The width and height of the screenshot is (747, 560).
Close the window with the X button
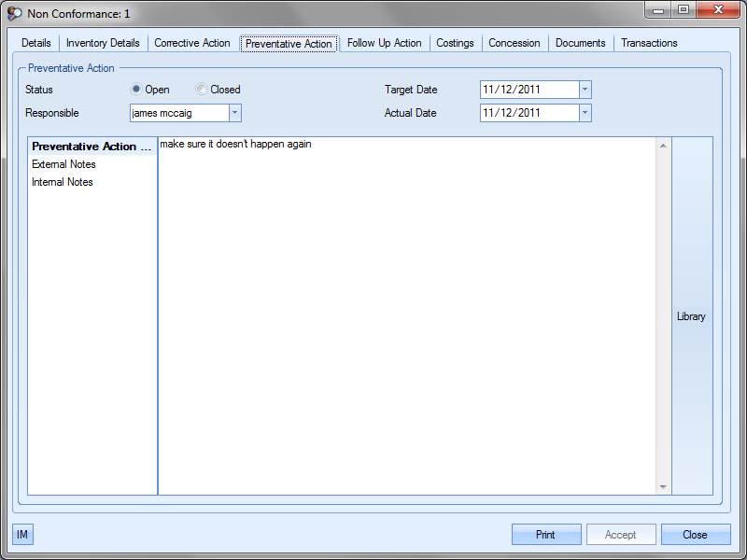click(x=718, y=10)
